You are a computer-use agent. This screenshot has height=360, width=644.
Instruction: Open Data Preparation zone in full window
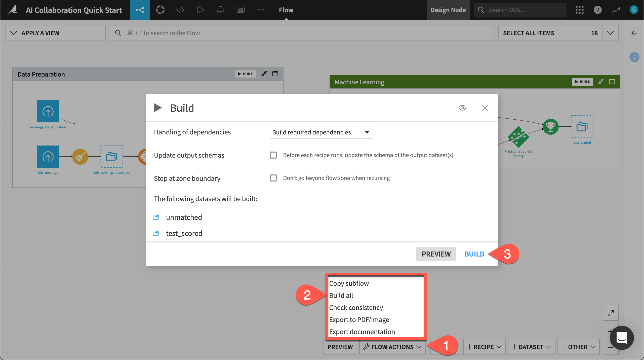[x=275, y=74]
